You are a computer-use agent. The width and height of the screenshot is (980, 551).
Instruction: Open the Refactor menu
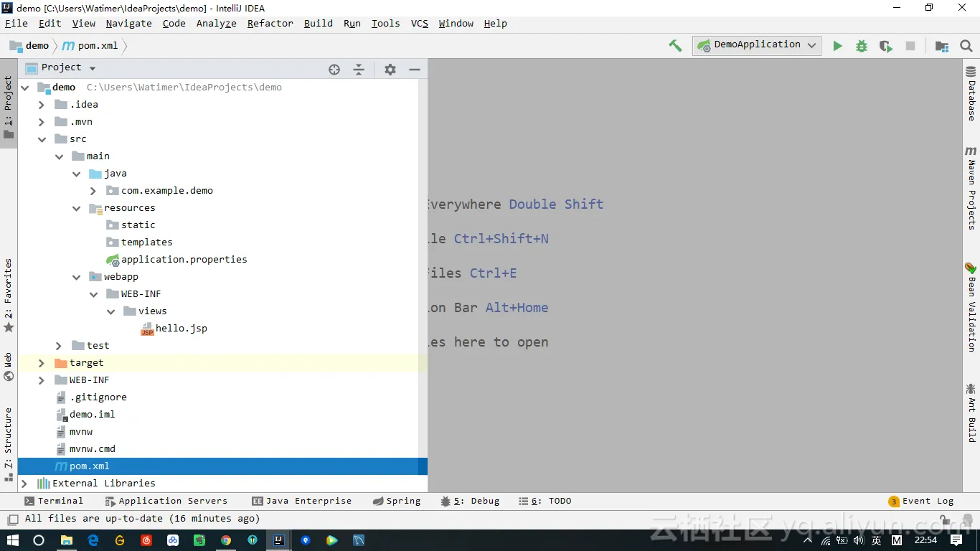pyautogui.click(x=270, y=23)
